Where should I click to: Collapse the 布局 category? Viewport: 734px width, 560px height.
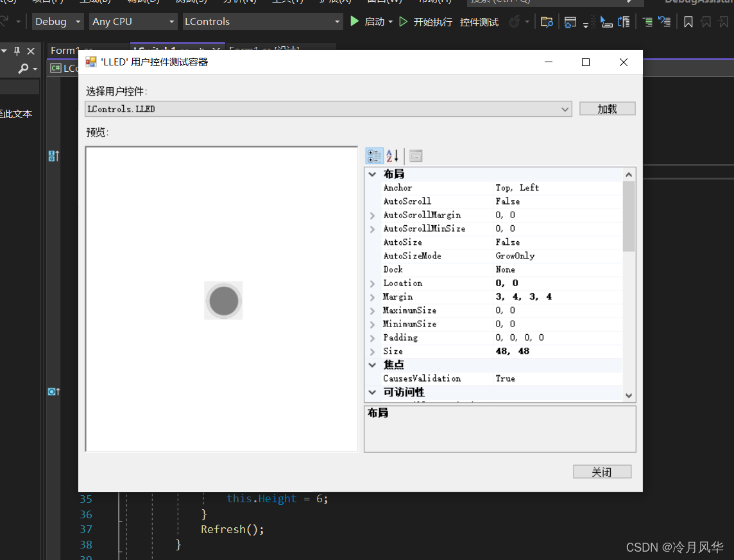pyautogui.click(x=372, y=174)
